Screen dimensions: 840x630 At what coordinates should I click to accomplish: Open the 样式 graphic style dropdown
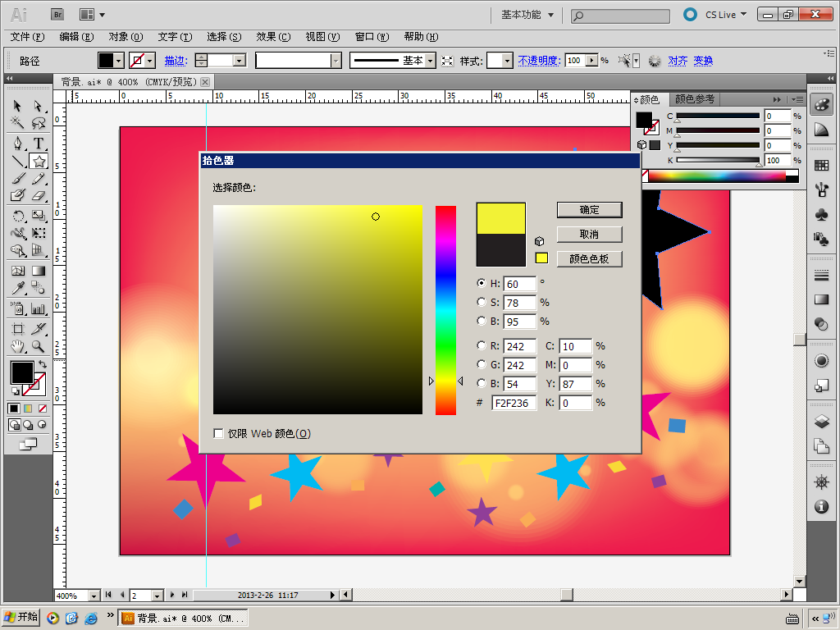(x=507, y=61)
